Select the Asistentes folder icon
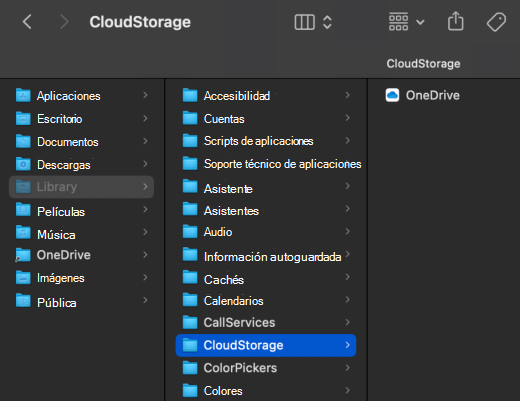This screenshot has height=401, width=520. point(190,209)
